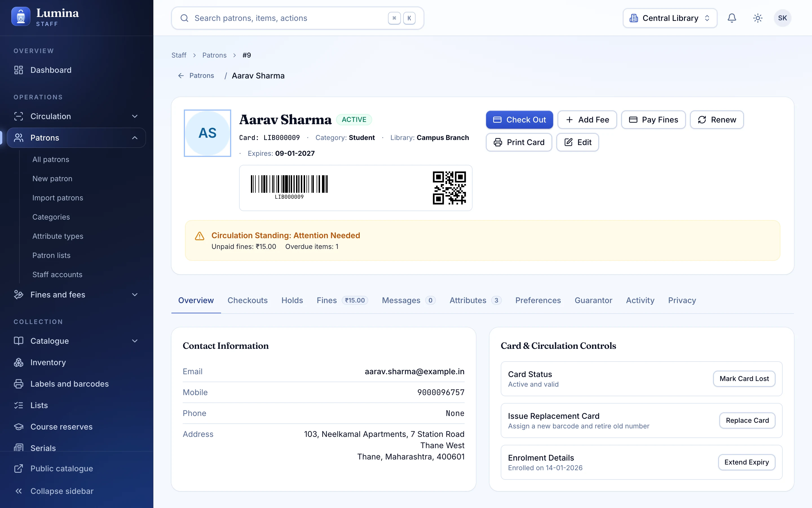Image resolution: width=812 pixels, height=508 pixels.
Task: Click the Staff breadcrumb link
Action: point(179,55)
